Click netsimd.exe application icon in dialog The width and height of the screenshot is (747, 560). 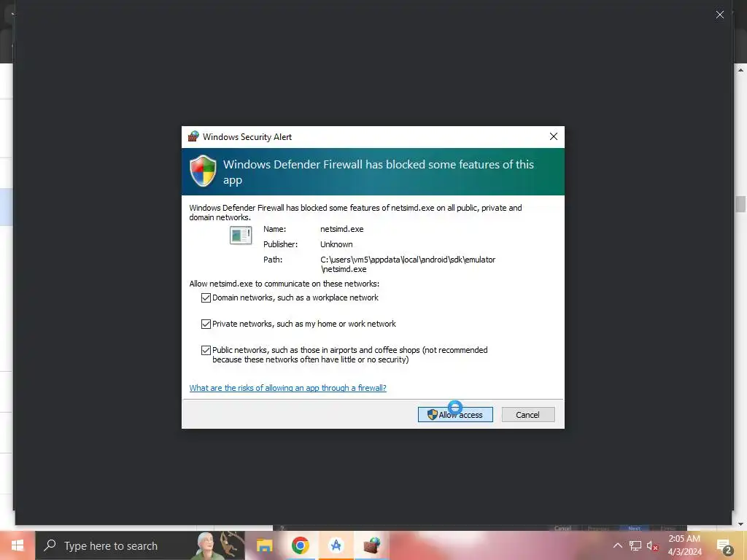coord(241,236)
